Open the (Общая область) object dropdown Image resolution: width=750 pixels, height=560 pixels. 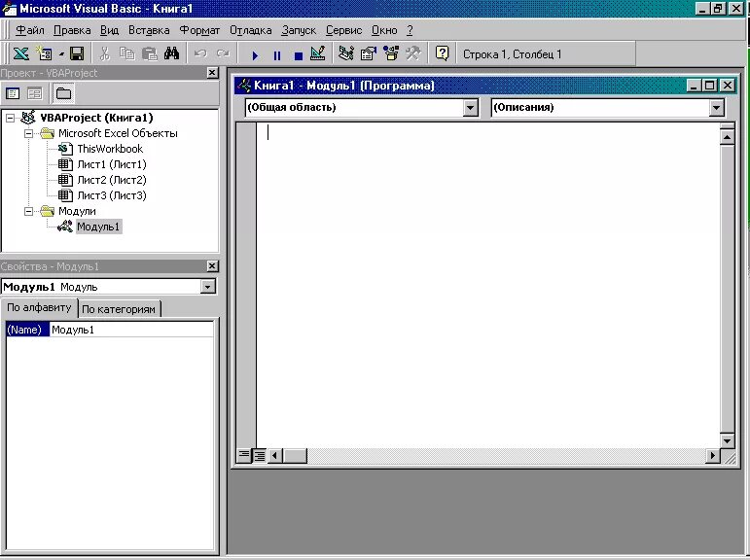tap(470, 108)
